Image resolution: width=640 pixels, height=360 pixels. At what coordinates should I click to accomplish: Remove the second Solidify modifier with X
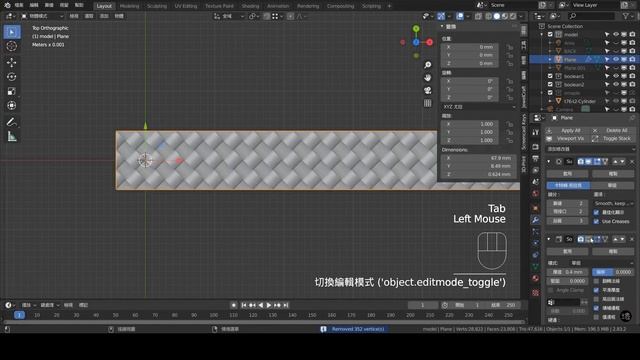(632, 239)
